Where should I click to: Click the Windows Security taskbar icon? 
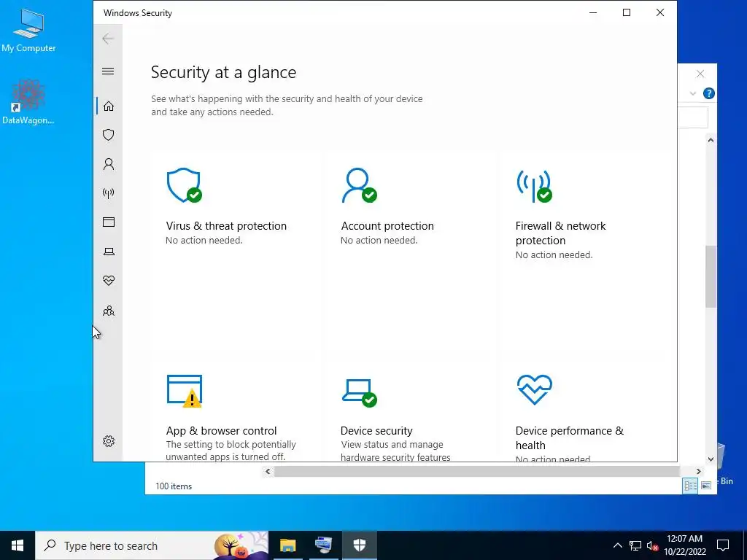[360, 545]
